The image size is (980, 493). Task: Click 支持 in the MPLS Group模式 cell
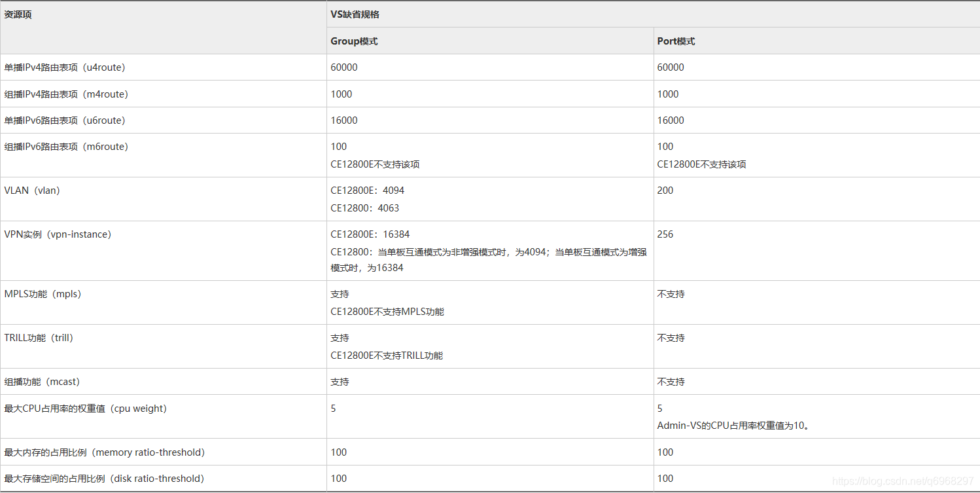(340, 294)
